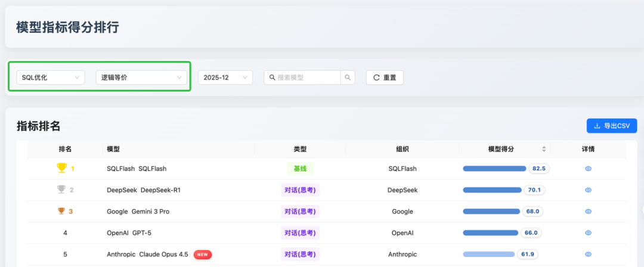The width and height of the screenshot is (644, 267).
Task: Click the search magnifier button
Action: (x=348, y=77)
